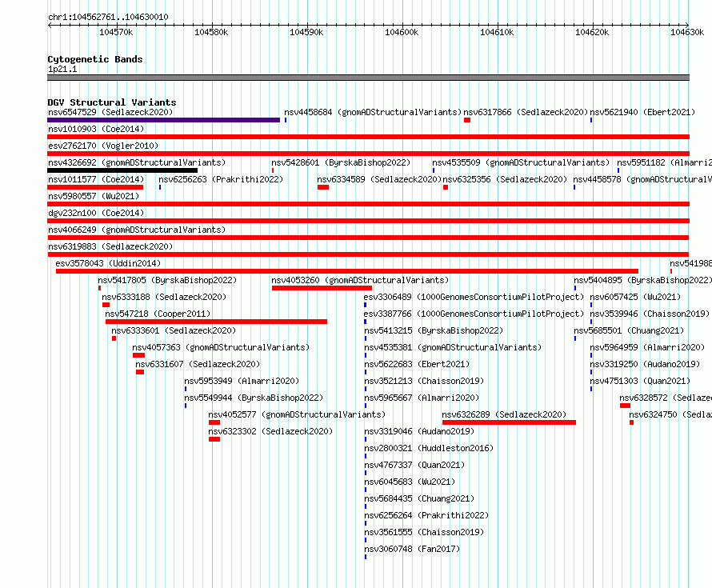Select nsv6333188 (Sedlazeck2020) label
Viewport: 712px width, 588px height.
[164, 297]
